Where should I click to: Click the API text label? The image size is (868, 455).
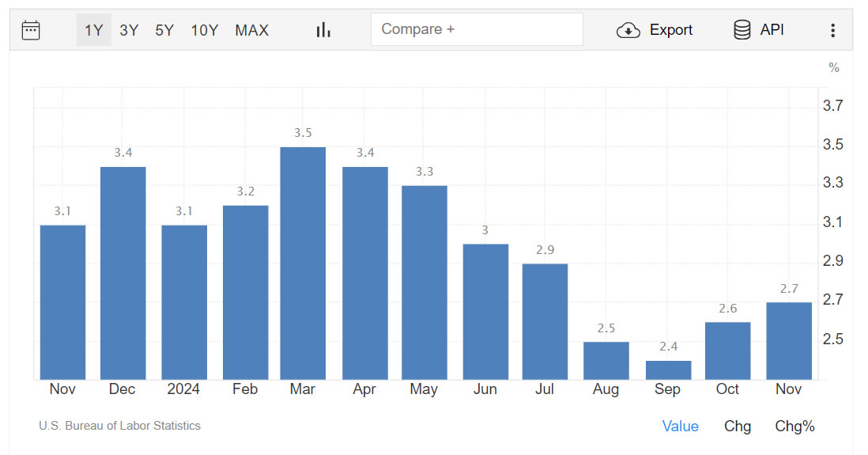point(772,29)
